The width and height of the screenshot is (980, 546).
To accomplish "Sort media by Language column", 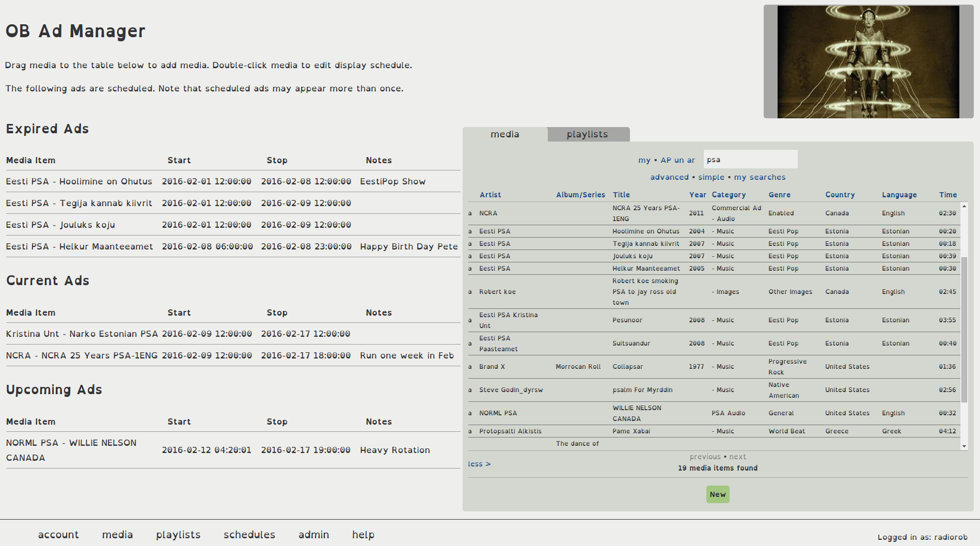I will pyautogui.click(x=899, y=195).
